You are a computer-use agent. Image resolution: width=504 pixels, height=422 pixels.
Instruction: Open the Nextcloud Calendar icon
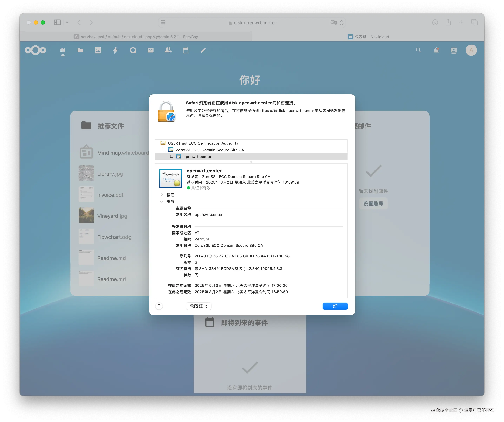tap(185, 50)
